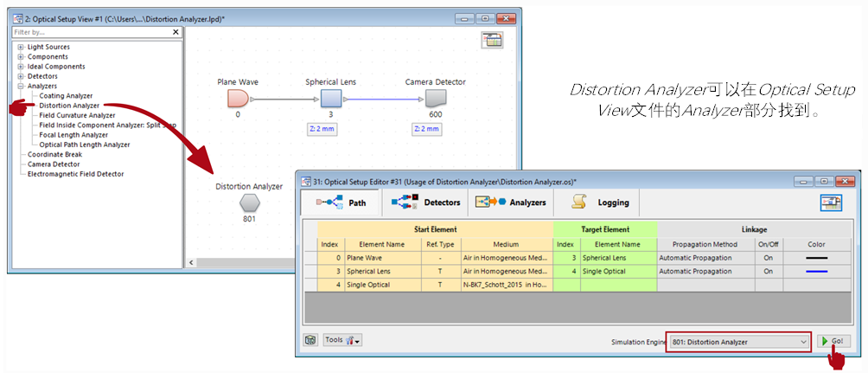Click the Go! button
Viewport: 868px width, 373px height.
point(833,341)
